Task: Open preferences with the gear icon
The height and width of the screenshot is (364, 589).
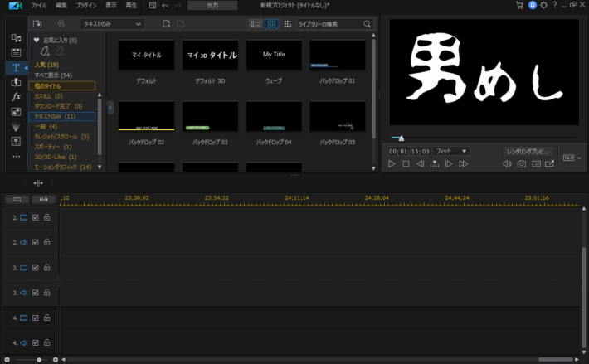Action: (x=544, y=5)
